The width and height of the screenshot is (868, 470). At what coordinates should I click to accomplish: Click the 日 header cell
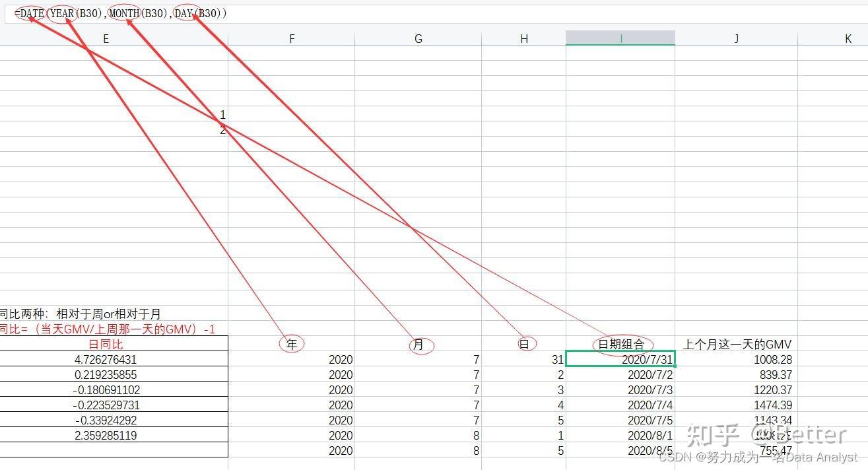point(523,344)
